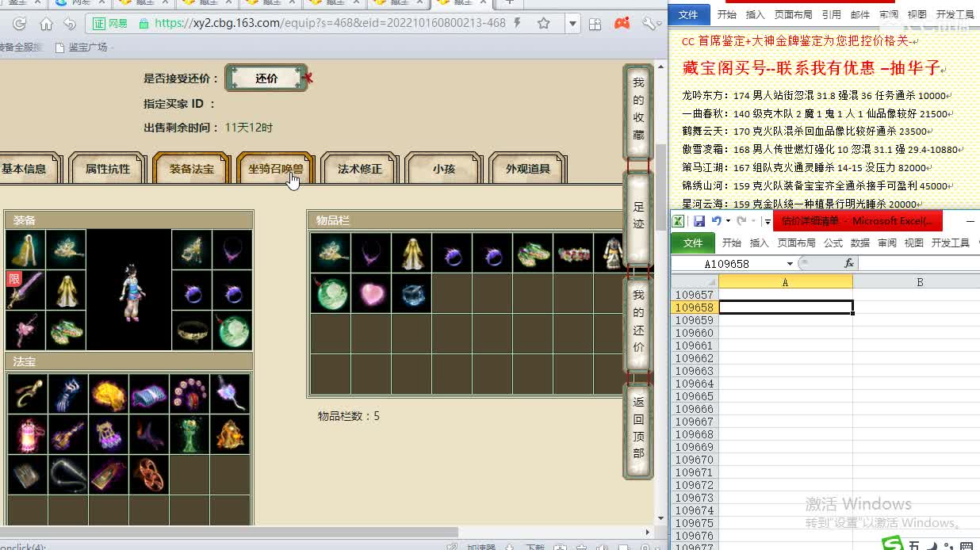This screenshot has height=550, width=980.
Task: Open the Excel 页面布局 ribbon tab
Action: pos(796,243)
